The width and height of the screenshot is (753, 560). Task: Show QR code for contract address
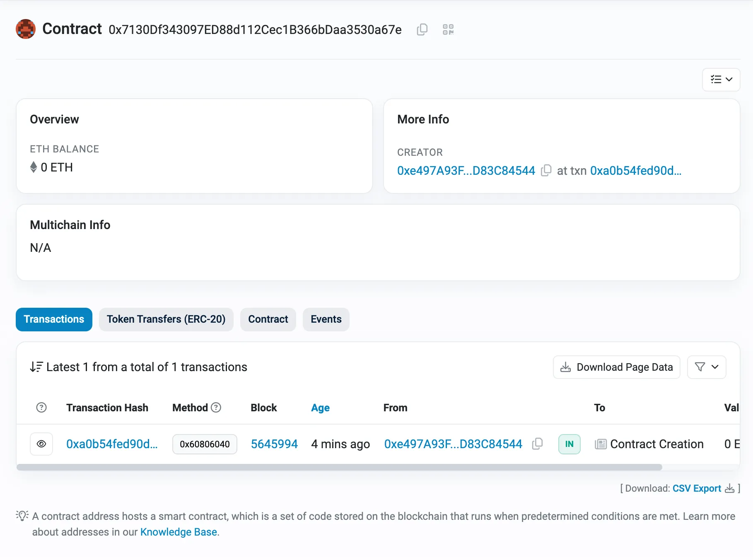[448, 29]
